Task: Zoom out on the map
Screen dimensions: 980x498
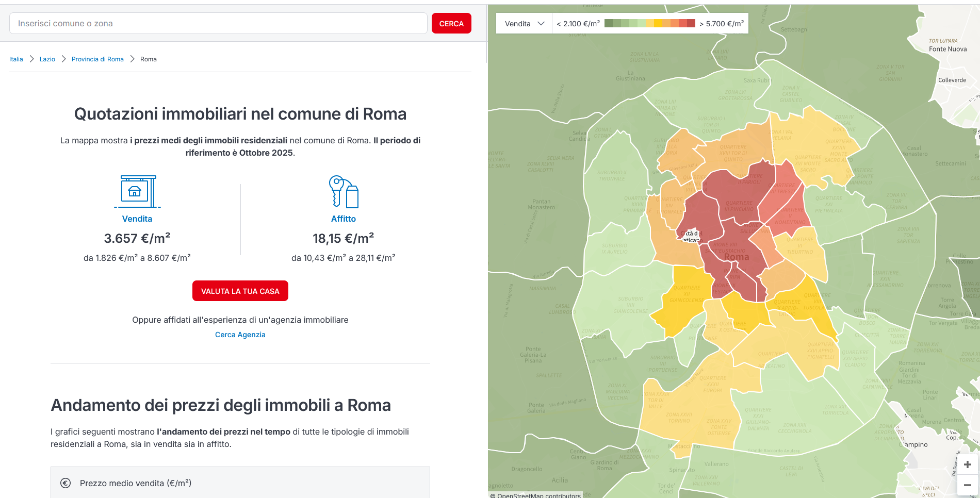Action: click(x=967, y=485)
